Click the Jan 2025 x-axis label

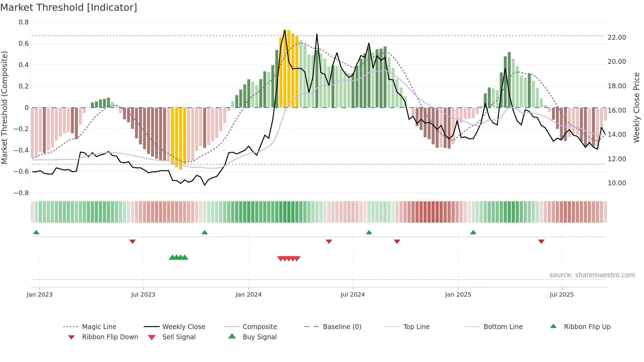click(458, 294)
